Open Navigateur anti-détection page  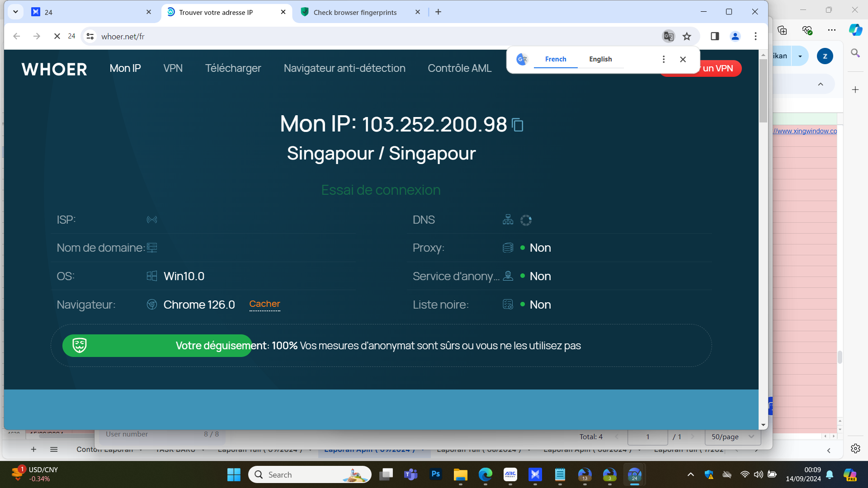(x=344, y=68)
